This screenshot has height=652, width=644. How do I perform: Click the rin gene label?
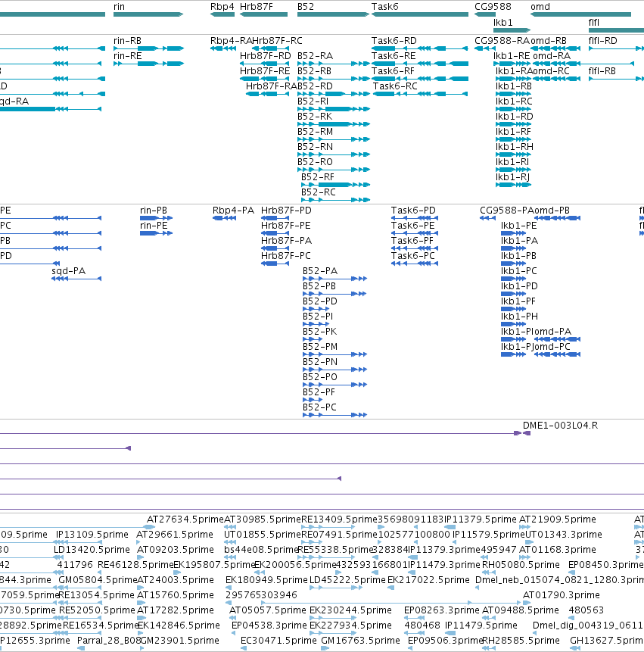point(119,7)
